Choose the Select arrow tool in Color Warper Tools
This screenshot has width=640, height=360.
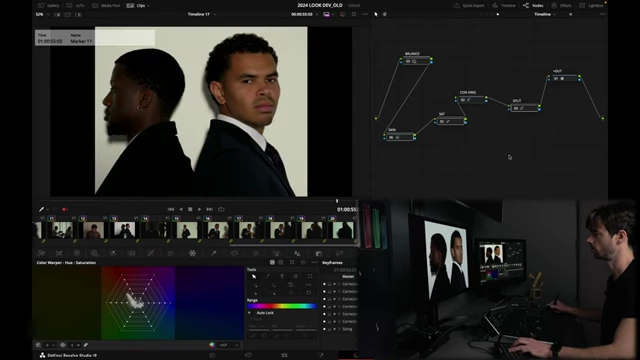point(254,276)
